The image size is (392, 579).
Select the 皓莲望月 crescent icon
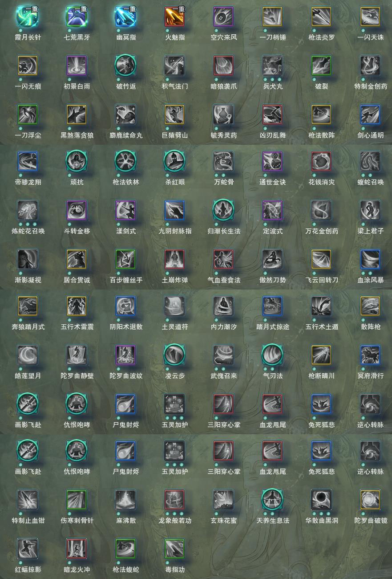28,355
